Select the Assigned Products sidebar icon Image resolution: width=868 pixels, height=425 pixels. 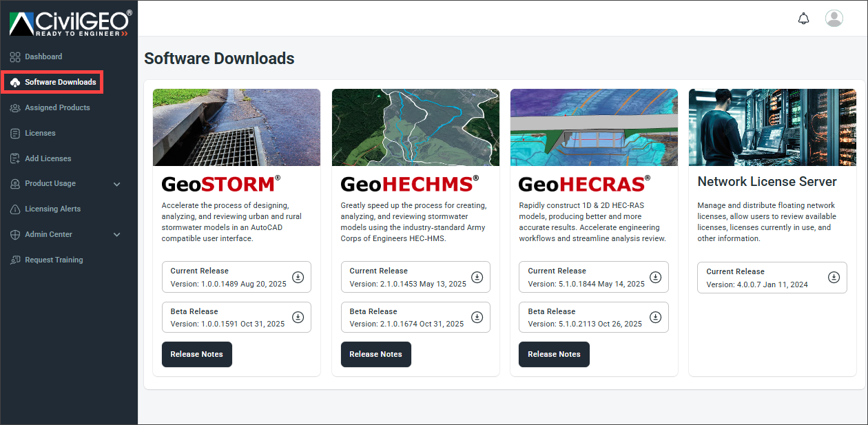tap(14, 107)
